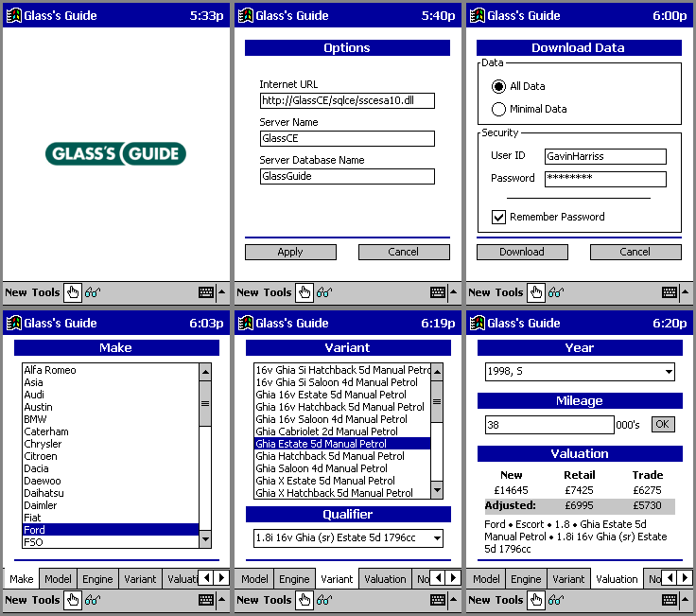
Task: Click the Mileage input field
Action: [x=549, y=425]
